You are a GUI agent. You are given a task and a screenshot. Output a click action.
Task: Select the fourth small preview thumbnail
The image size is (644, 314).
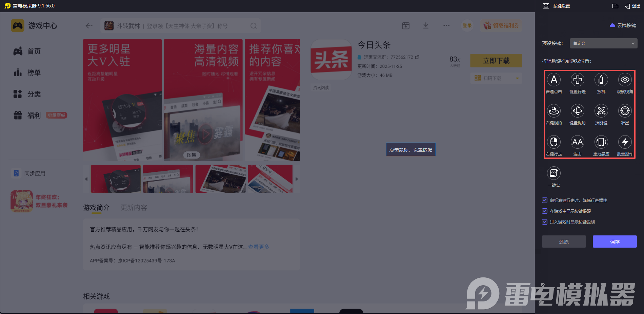(x=270, y=179)
